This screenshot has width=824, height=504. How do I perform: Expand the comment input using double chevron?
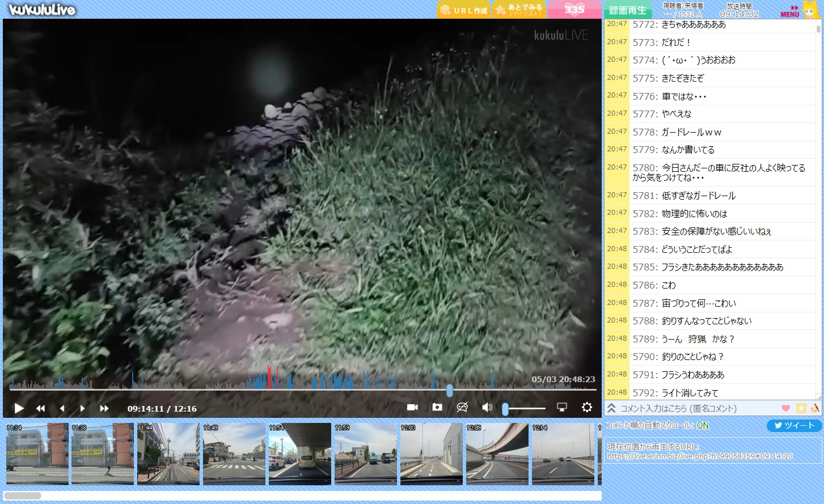[611, 408]
